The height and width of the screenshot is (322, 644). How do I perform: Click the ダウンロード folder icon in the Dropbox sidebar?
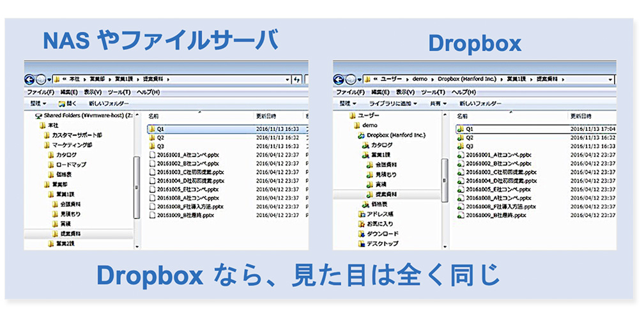(x=361, y=234)
